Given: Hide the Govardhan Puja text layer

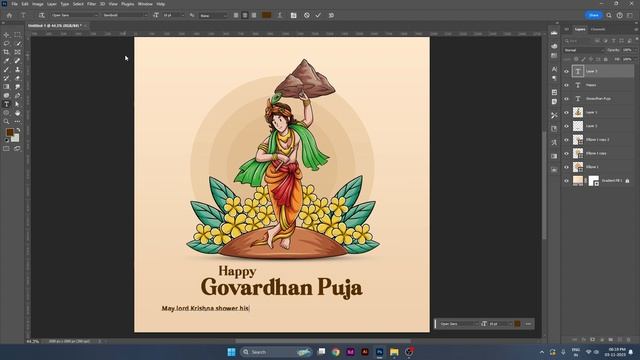Looking at the screenshot, I should [567, 99].
